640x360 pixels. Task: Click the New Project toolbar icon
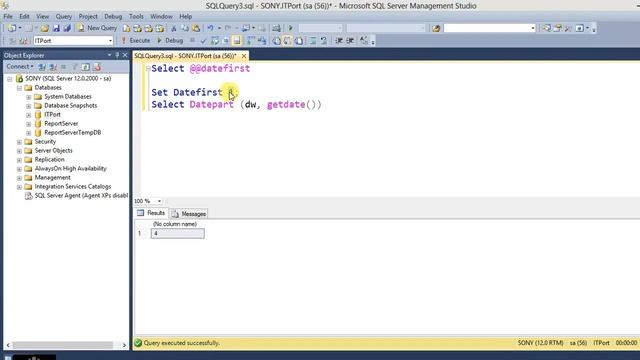[x=12, y=28]
